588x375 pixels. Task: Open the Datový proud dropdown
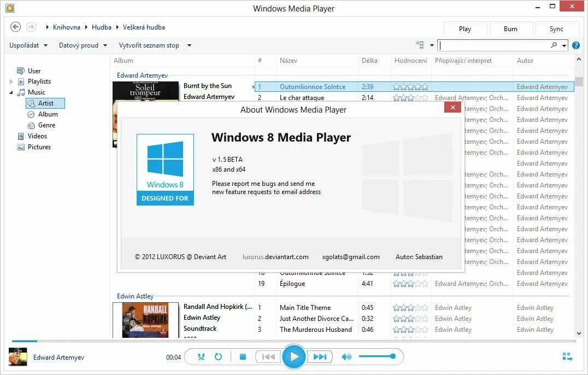(x=83, y=45)
